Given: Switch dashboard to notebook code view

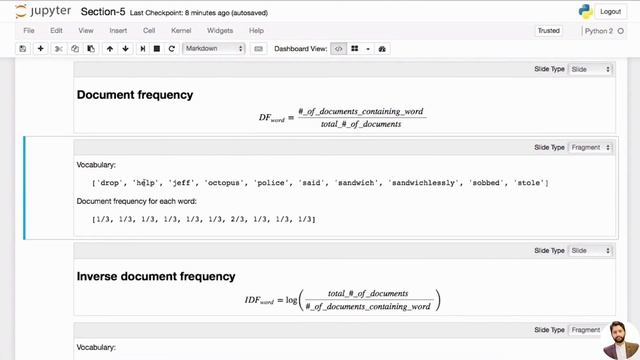Looking at the screenshot, I should [x=338, y=49].
